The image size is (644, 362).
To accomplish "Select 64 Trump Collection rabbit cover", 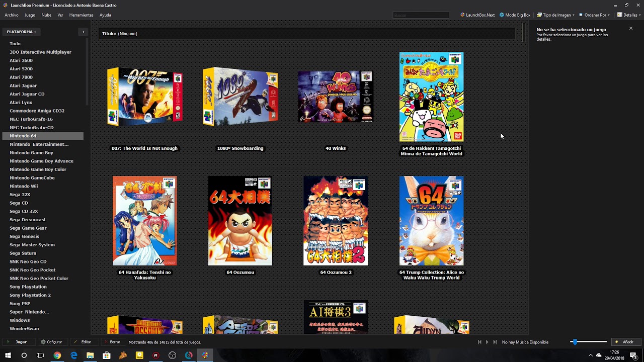I will point(431,221).
